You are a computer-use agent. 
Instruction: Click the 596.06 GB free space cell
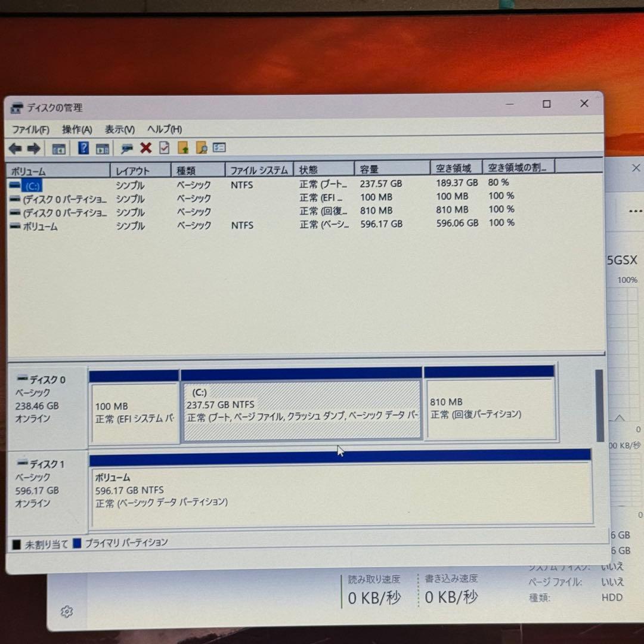457,223
